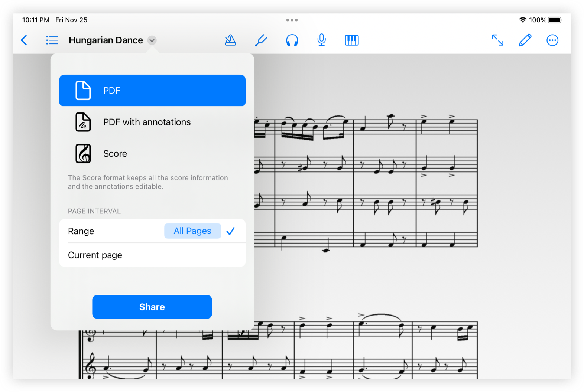Choose the PDF export format

click(x=152, y=91)
